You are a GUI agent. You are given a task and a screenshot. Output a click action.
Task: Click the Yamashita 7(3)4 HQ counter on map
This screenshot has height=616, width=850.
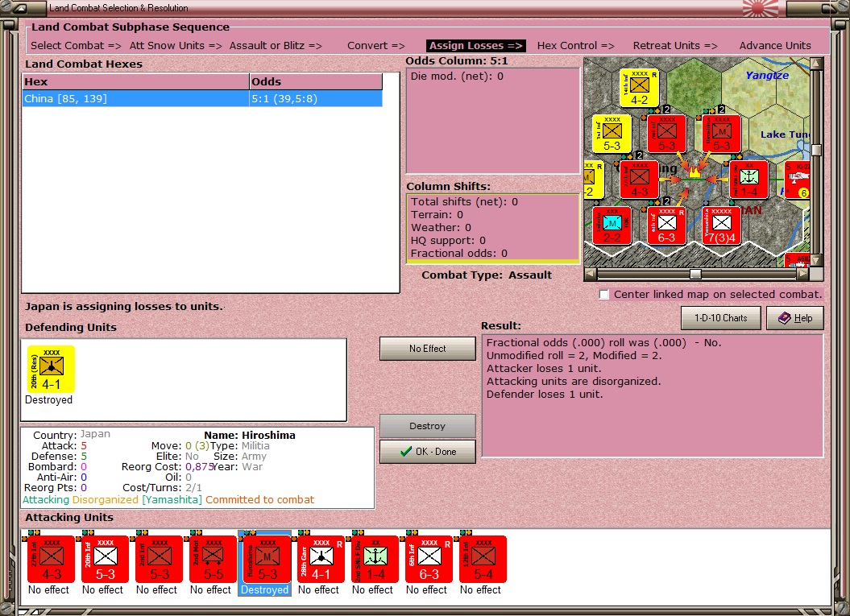[722, 225]
